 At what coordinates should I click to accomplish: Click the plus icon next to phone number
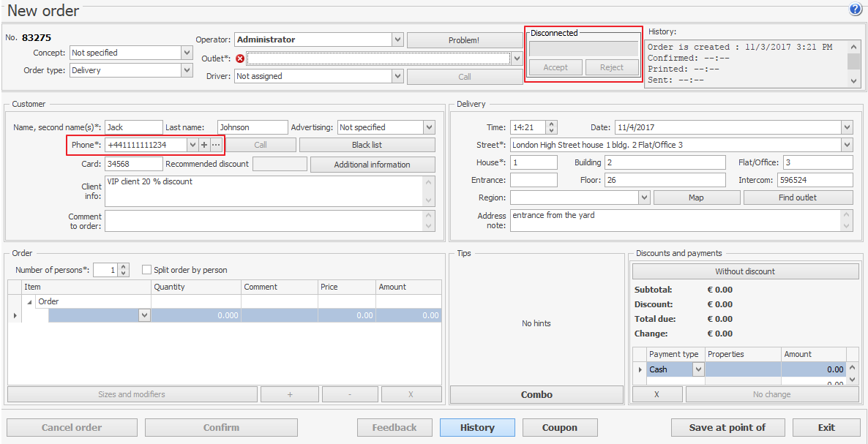point(204,145)
